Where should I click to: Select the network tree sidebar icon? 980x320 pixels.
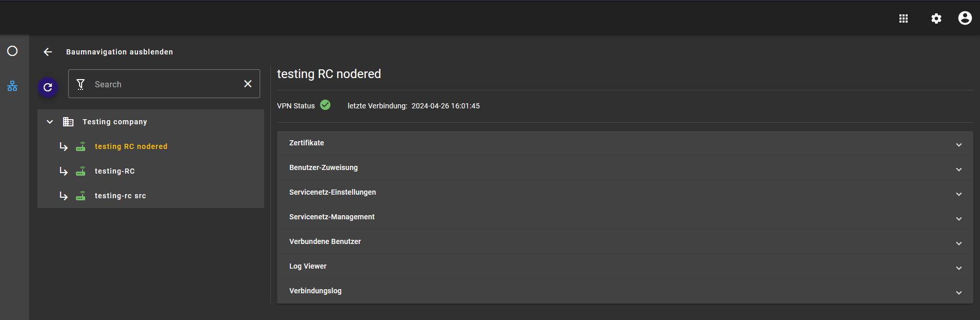pyautogui.click(x=12, y=86)
